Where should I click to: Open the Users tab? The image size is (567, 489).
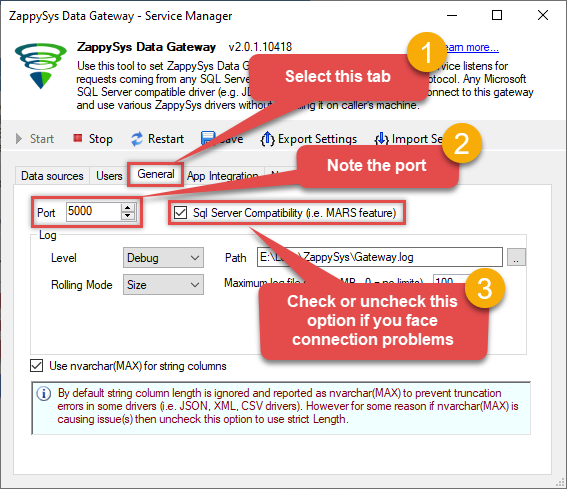[109, 176]
